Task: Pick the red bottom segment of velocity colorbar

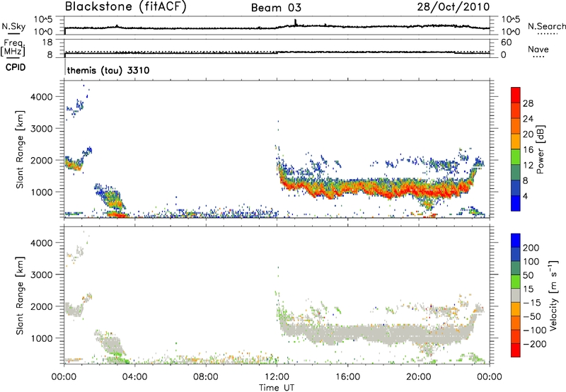Action: coord(516,350)
